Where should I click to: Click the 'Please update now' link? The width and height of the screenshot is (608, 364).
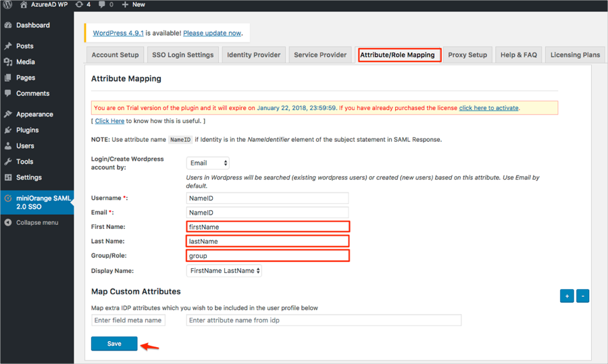click(x=211, y=33)
